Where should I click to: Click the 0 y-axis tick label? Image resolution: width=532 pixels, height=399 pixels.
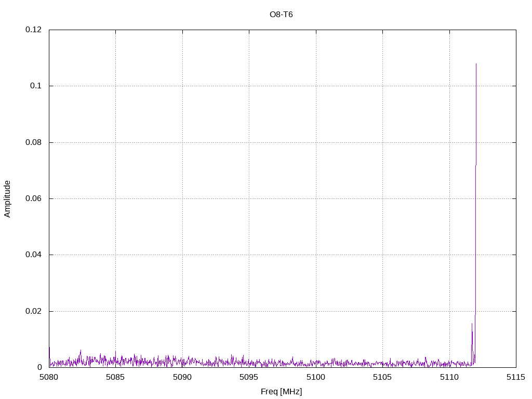[x=39, y=367]
